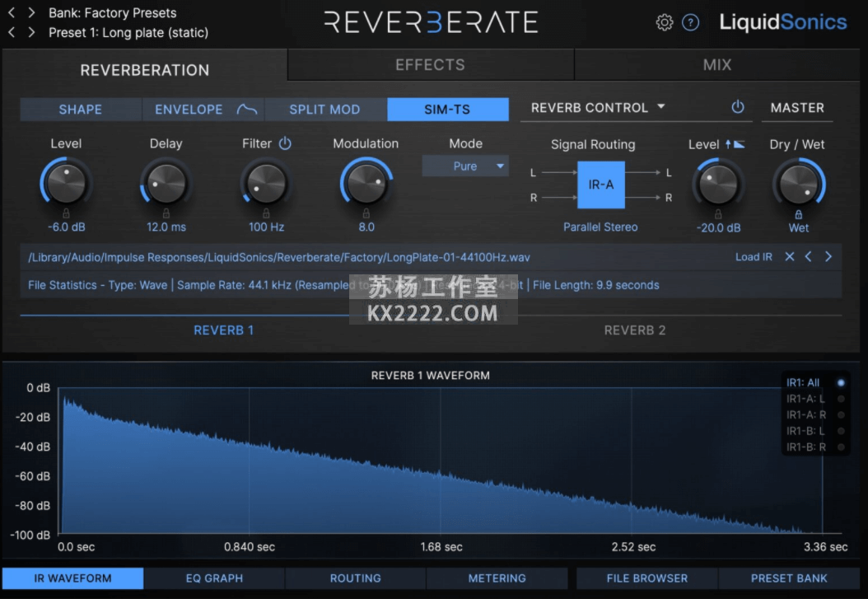Select IR1-B: R waveform display option
The width and height of the screenshot is (868, 599).
814,447
